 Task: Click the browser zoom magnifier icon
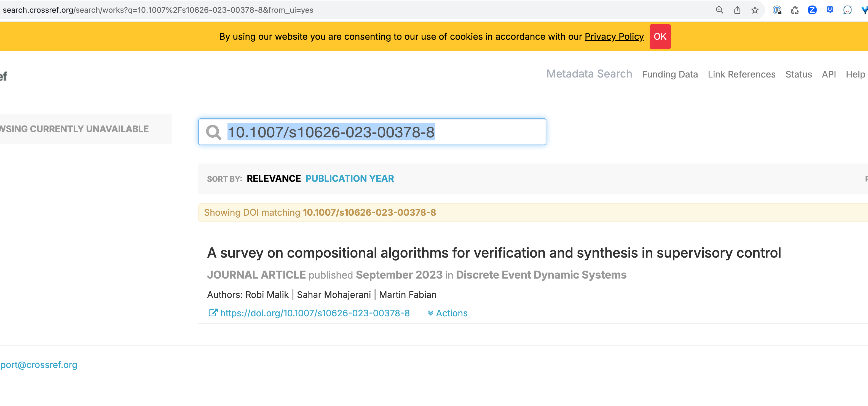point(719,10)
